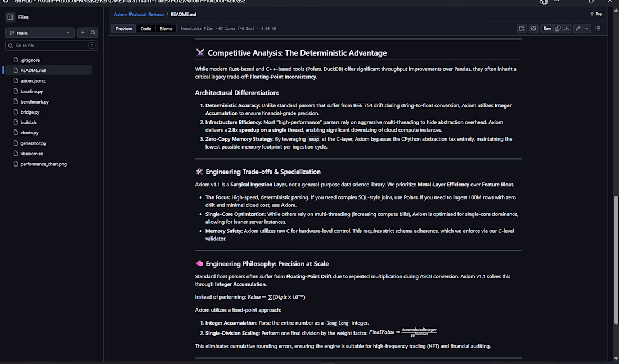The width and height of the screenshot is (619, 364).
Task: Download the raw file icon
Action: click(567, 29)
